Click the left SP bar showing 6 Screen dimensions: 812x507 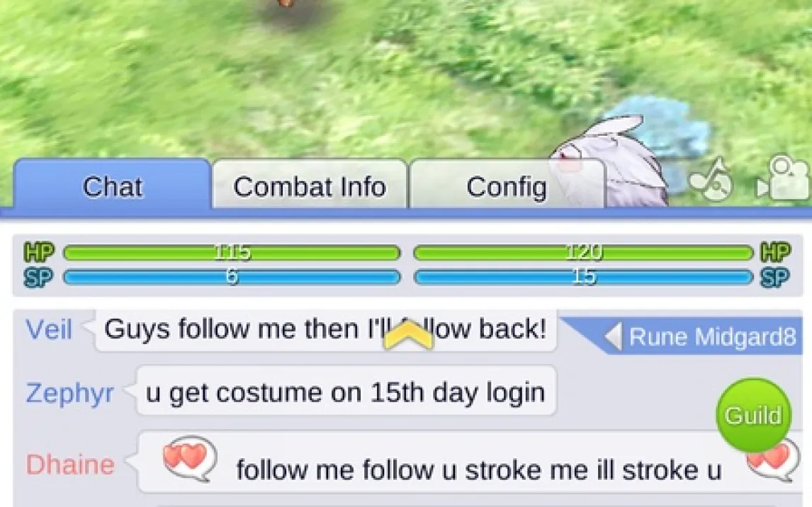[232, 277]
